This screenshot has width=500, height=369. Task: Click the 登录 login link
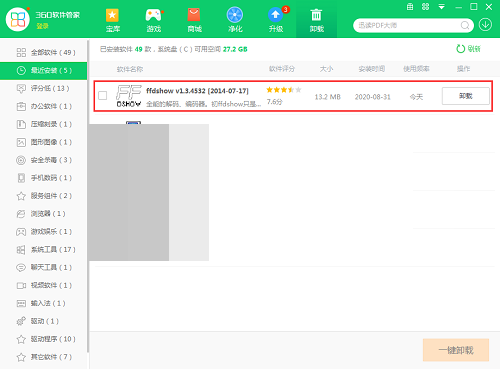click(x=42, y=26)
